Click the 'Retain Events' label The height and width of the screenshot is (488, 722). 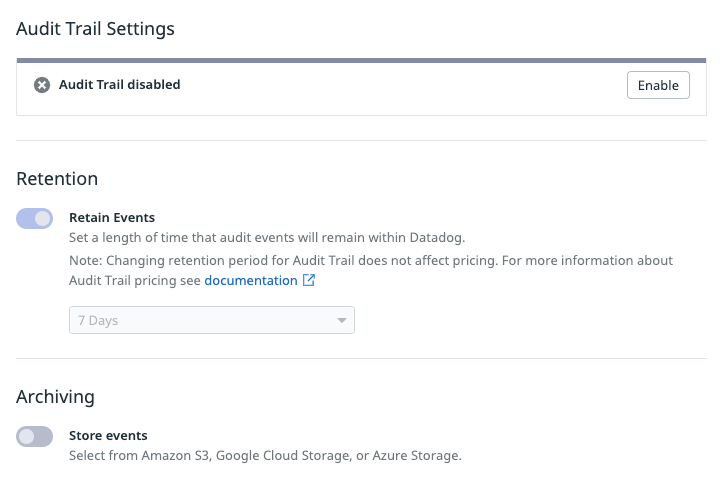point(112,217)
